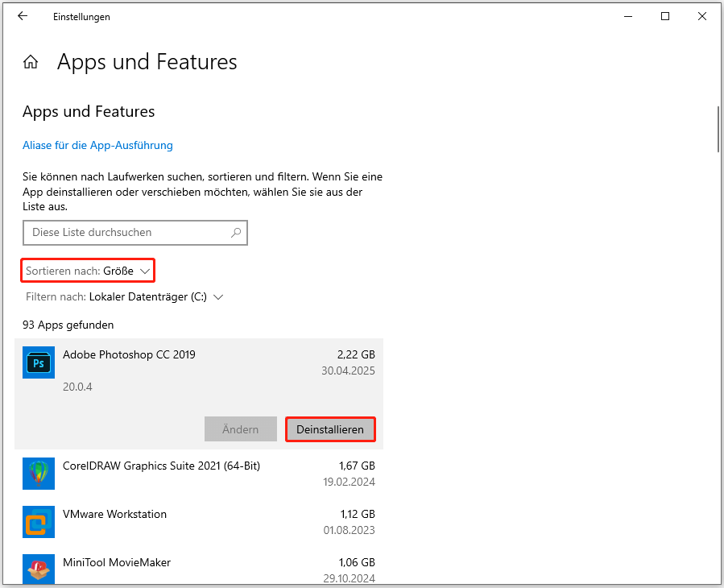Minimize the Einstellungen window
Viewport: 724px width, 588px height.
pos(628,16)
